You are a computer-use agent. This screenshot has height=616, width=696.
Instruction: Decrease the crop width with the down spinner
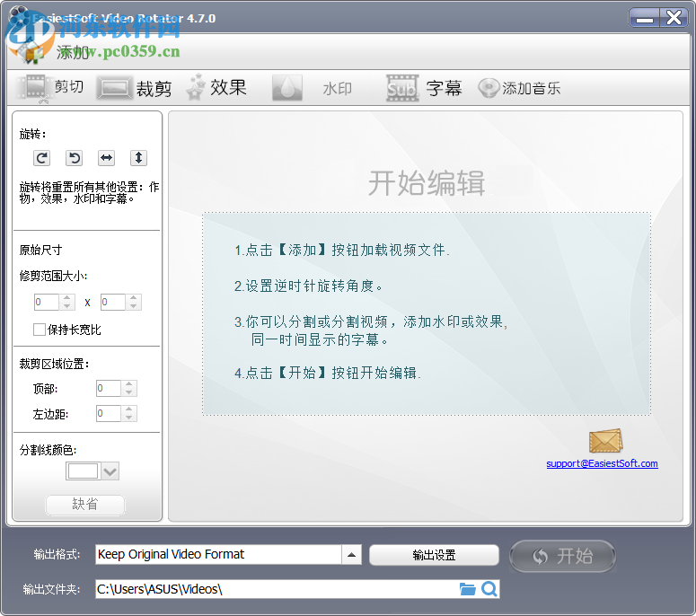pyautogui.click(x=67, y=306)
